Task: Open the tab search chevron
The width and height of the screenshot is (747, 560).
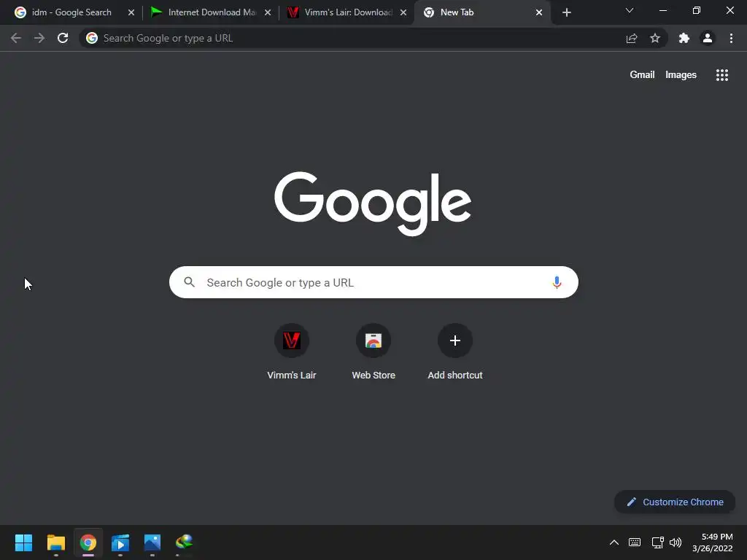Action: (x=630, y=10)
